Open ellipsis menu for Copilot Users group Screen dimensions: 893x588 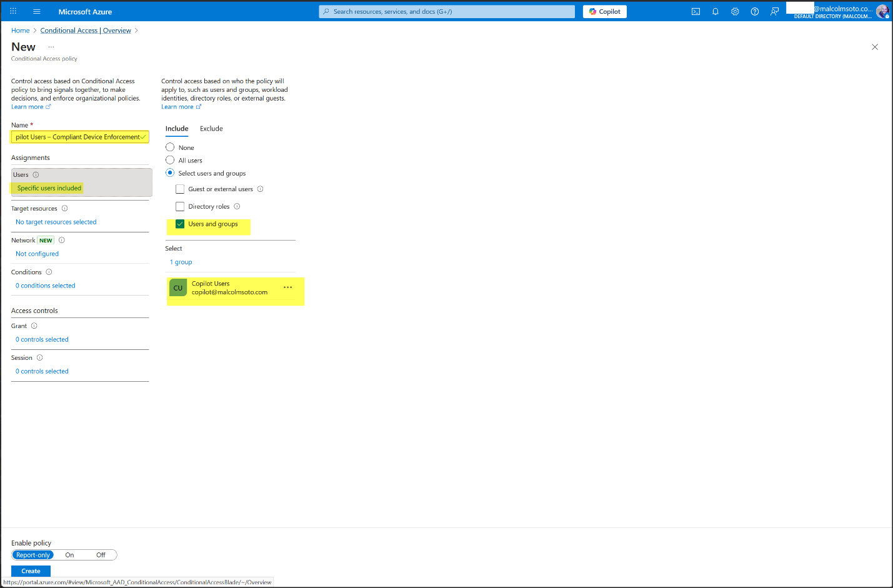coord(287,287)
